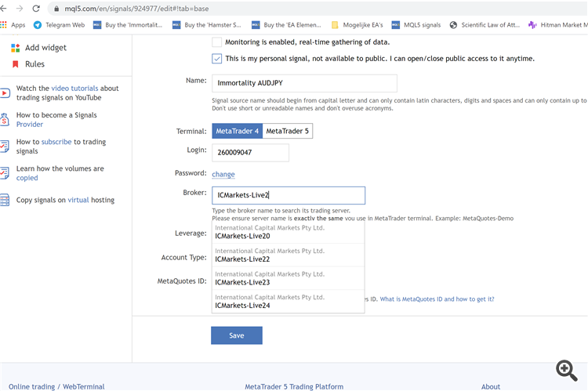Click the browser forward arrow
This screenshot has height=391, width=588.
point(20,9)
